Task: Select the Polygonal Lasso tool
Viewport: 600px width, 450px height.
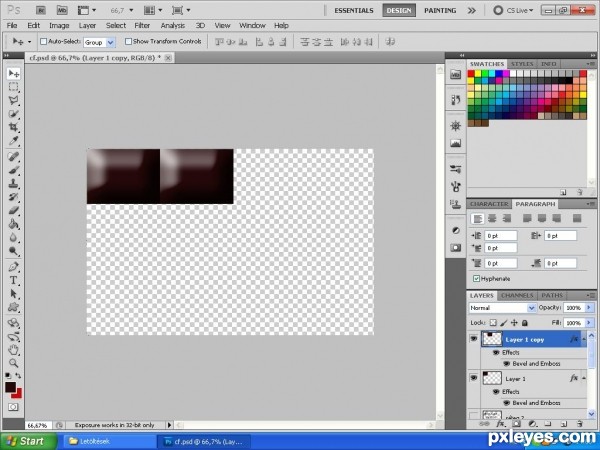Action: [13, 100]
